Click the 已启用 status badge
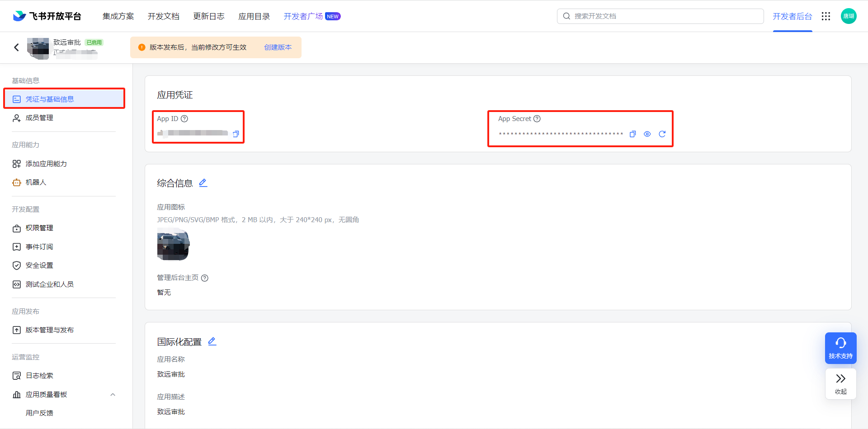Viewport: 868px width, 429px height. pyautogui.click(x=94, y=42)
